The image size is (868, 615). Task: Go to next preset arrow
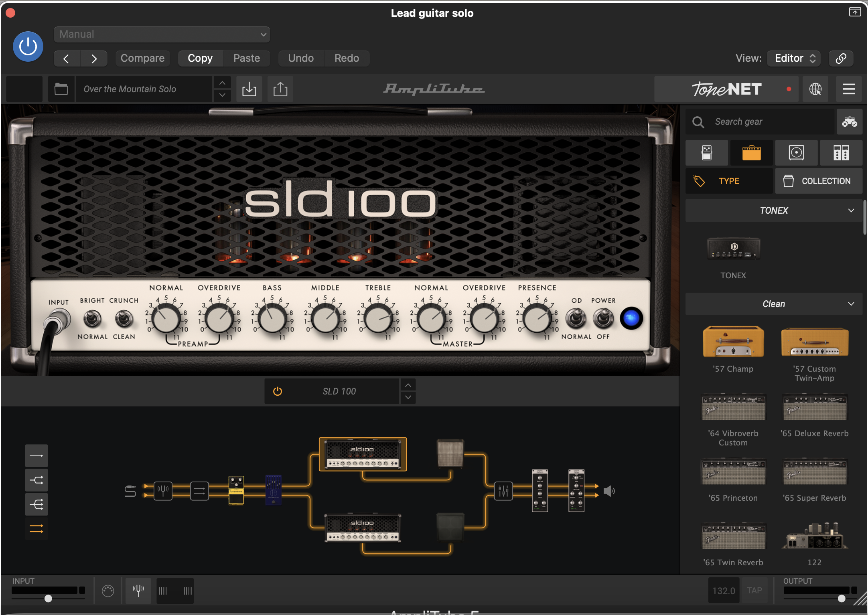(x=94, y=59)
